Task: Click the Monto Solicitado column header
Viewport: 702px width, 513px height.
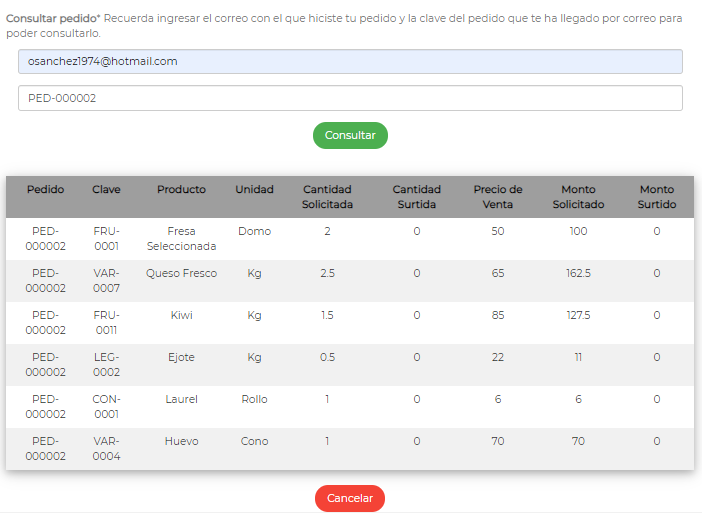Action: [x=578, y=197]
